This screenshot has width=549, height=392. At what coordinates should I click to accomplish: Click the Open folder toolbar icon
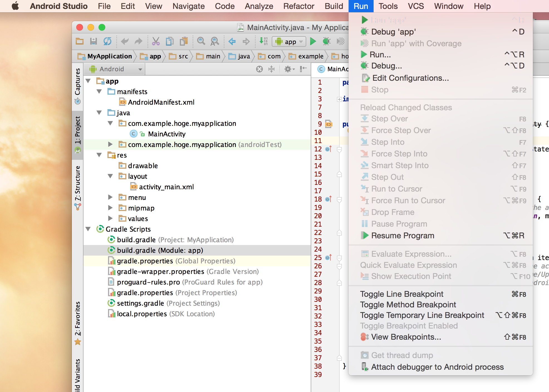[x=80, y=41]
